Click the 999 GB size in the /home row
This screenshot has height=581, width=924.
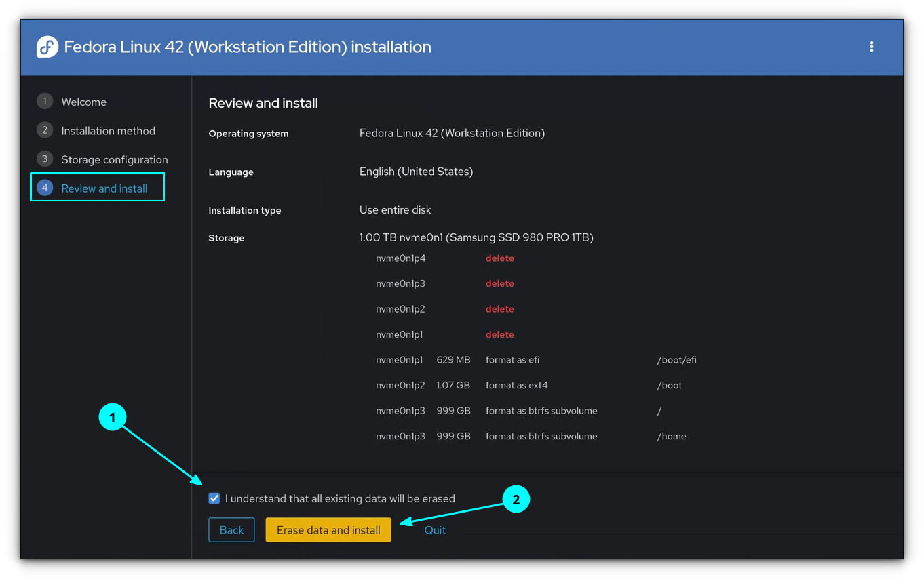[453, 436]
